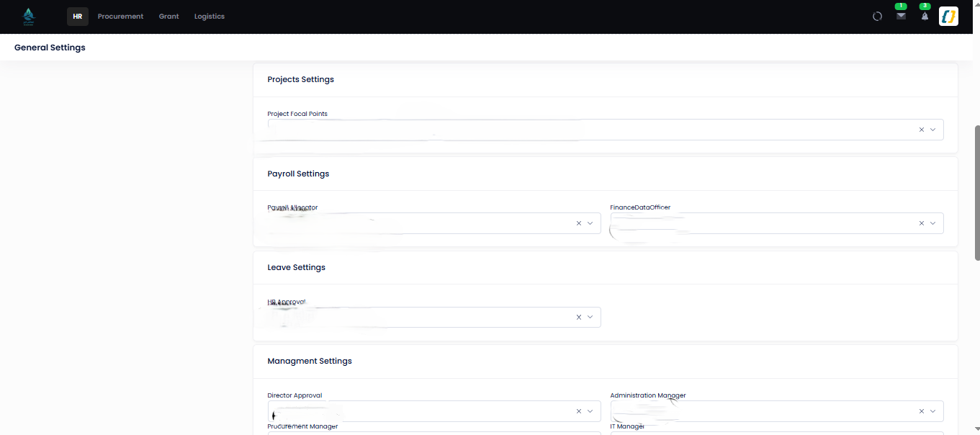Image resolution: width=980 pixels, height=435 pixels.
Task: Click the loading spinner icon in the navbar
Action: click(877, 17)
